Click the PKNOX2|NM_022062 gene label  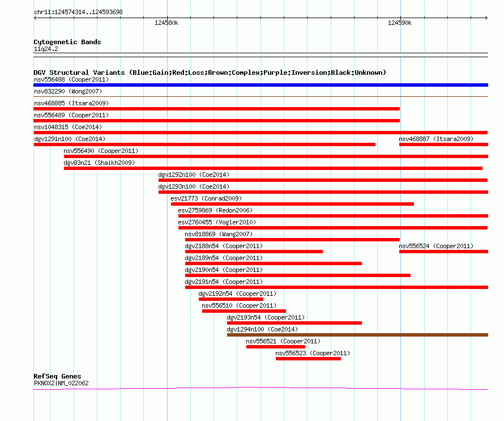tap(61, 383)
